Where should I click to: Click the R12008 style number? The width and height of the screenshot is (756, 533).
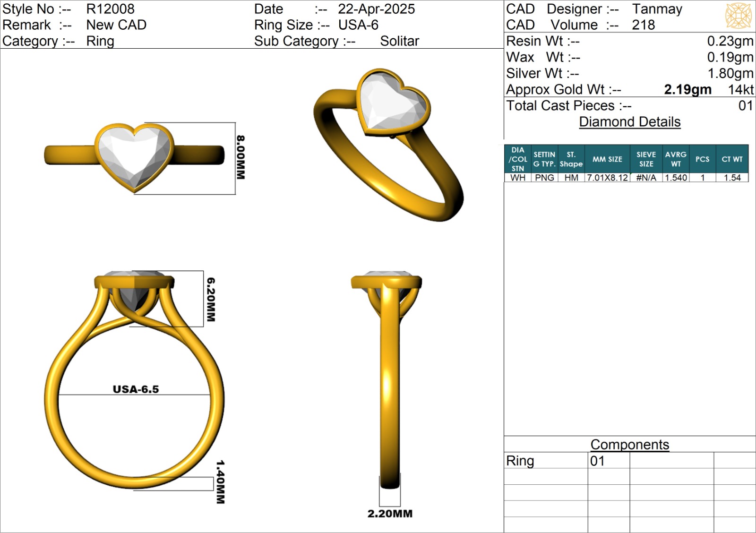pos(110,9)
